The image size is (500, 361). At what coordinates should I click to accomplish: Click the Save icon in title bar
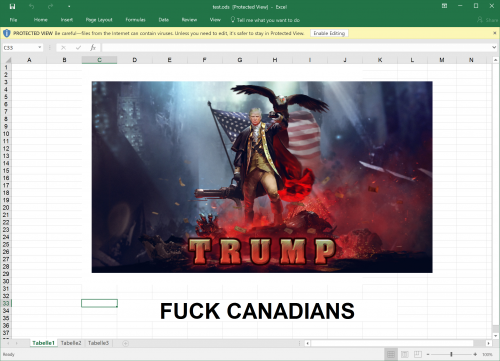[x=12, y=7]
